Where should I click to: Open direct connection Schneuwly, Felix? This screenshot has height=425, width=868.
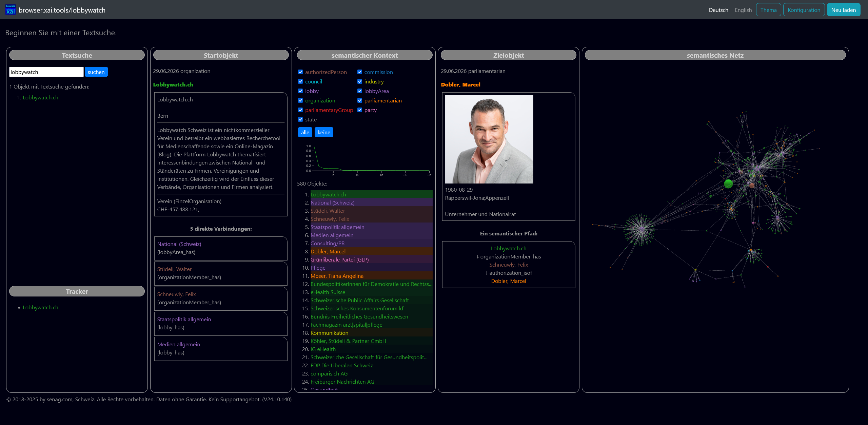point(176,294)
